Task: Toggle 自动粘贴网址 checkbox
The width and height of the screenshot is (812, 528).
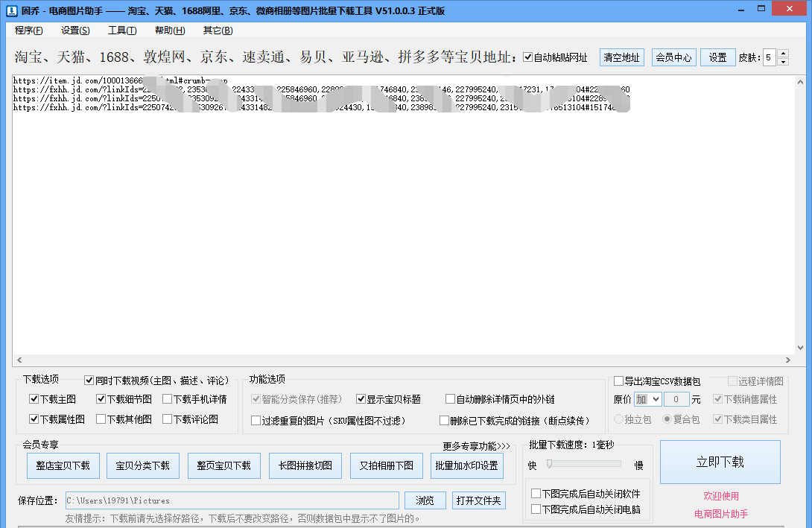Action: 528,57
